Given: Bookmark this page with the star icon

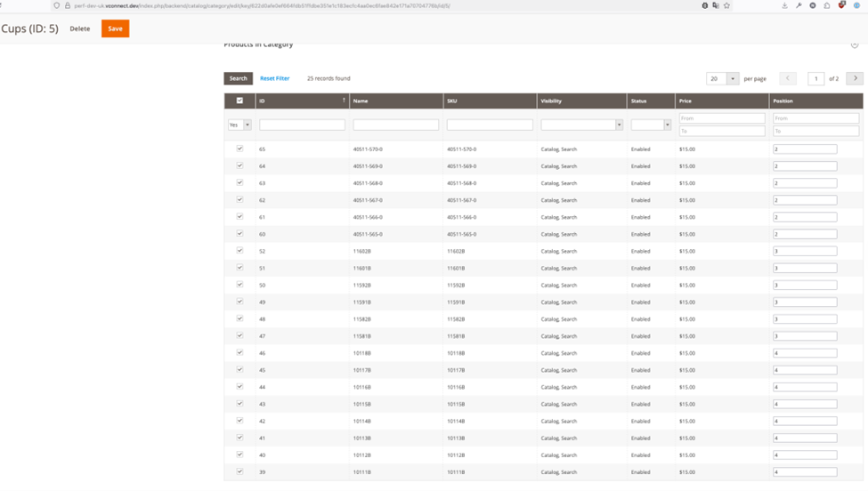Looking at the screenshot, I should point(726,5).
